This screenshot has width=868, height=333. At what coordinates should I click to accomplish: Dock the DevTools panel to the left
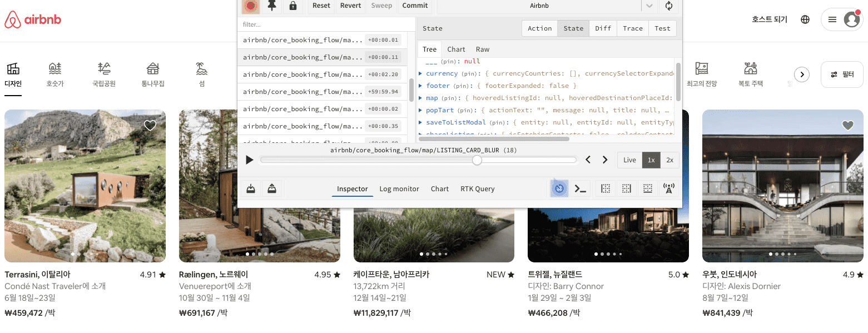click(606, 189)
